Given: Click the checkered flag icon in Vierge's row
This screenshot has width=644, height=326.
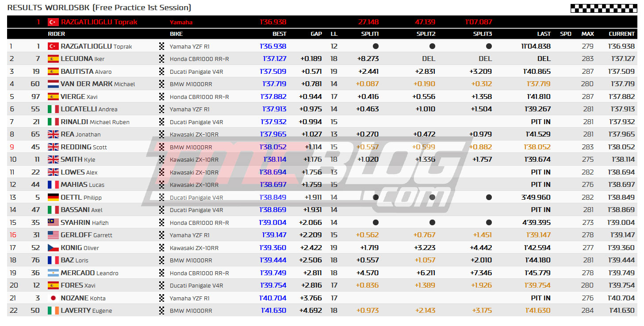Looking at the screenshot, I should (x=161, y=97).
